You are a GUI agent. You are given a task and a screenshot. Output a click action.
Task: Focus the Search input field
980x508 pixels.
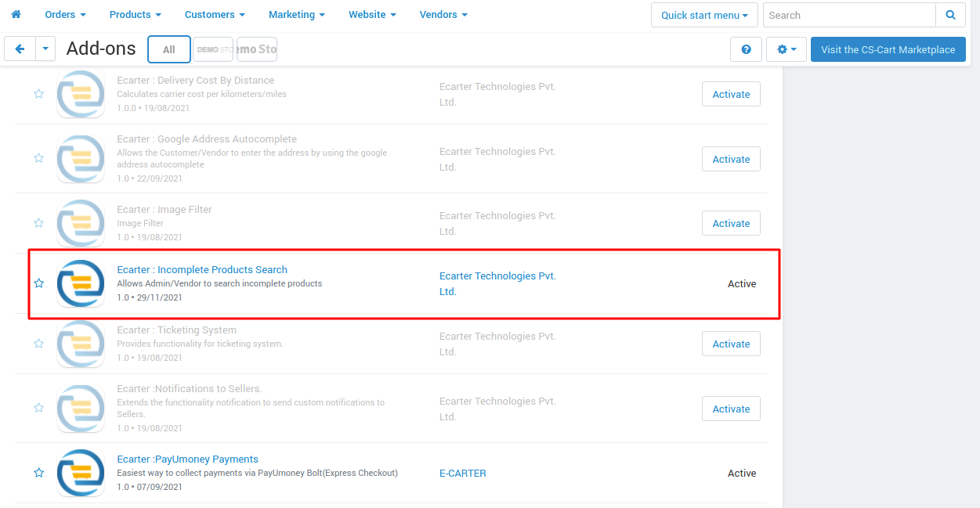click(x=849, y=15)
